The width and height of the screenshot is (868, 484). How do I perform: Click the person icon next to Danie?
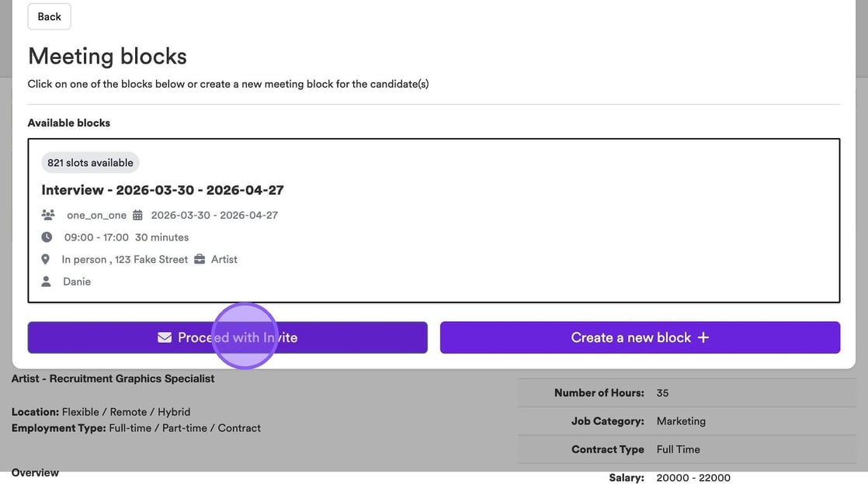[47, 282]
